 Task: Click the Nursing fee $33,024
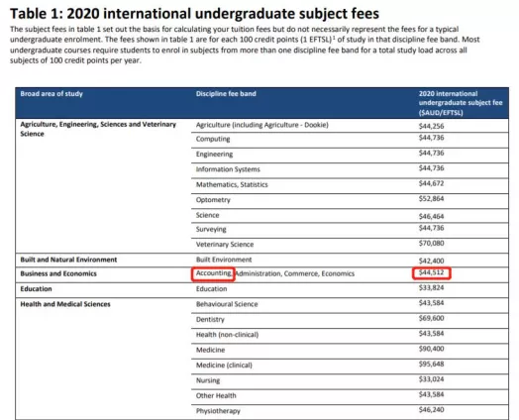coord(431,379)
